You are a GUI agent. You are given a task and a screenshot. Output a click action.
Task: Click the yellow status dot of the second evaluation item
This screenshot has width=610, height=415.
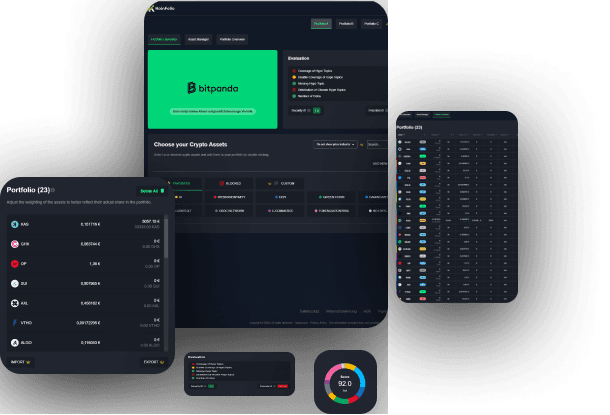tap(294, 77)
